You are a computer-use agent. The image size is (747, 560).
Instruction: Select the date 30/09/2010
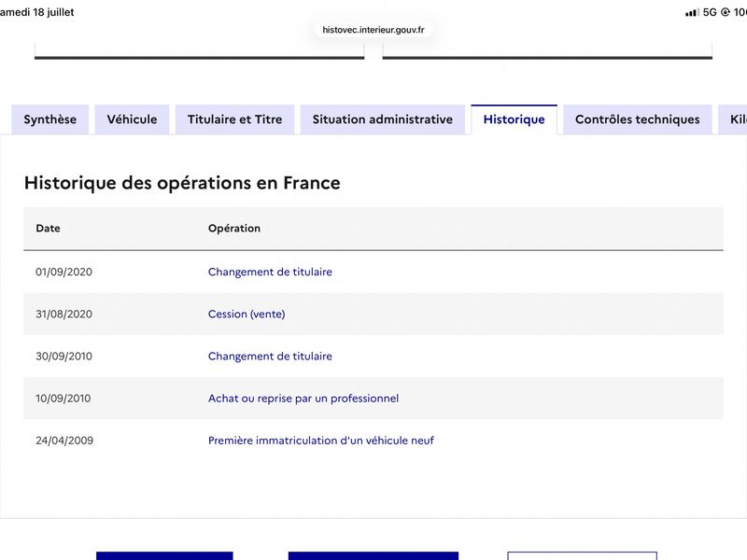point(63,357)
